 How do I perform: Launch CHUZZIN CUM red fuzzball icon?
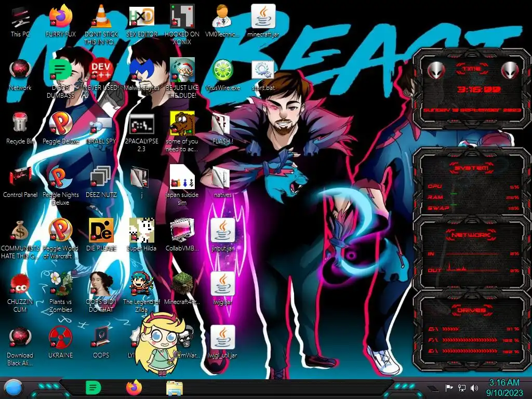(x=20, y=292)
